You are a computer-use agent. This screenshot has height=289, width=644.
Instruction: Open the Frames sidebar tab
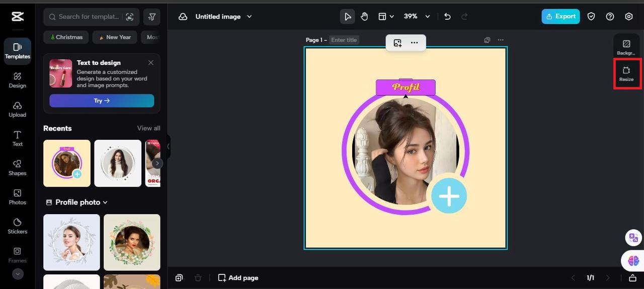pyautogui.click(x=18, y=255)
